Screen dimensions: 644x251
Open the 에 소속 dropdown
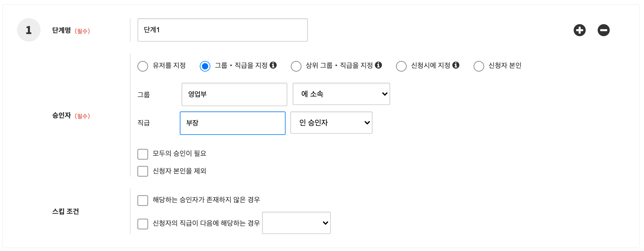341,94
